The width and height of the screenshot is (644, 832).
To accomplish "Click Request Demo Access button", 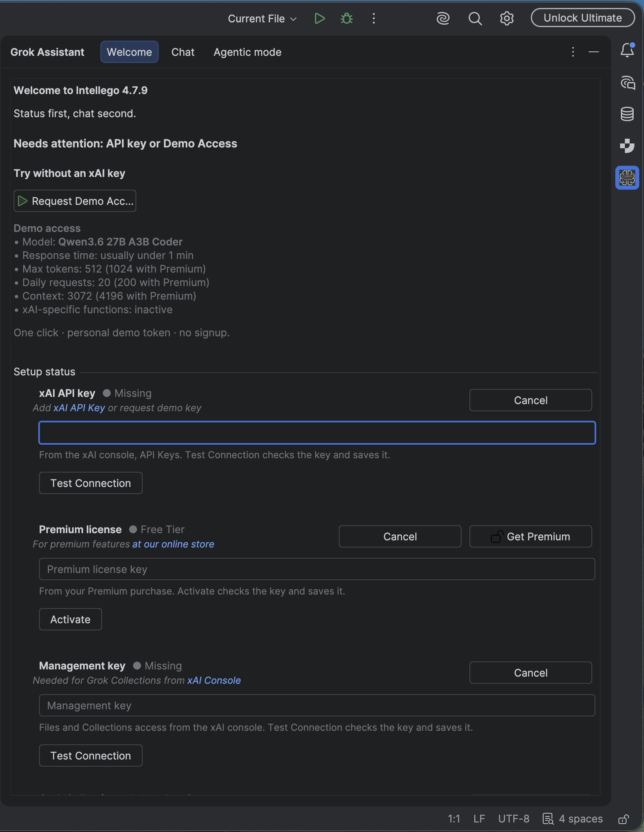I will [x=75, y=201].
